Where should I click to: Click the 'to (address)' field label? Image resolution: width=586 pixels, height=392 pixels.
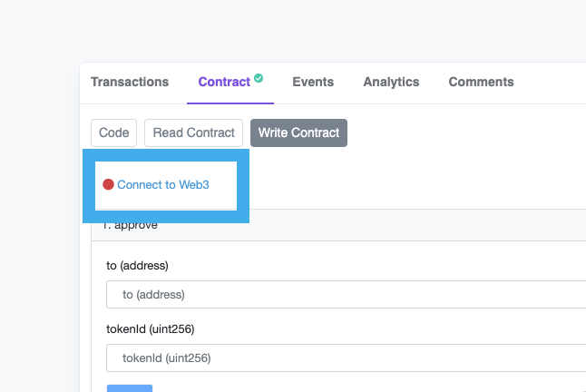tap(137, 266)
